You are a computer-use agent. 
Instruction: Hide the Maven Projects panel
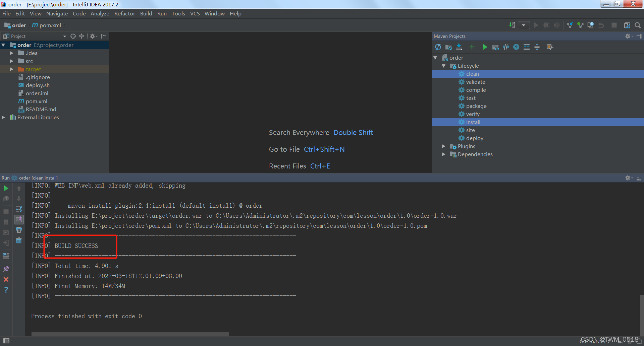pos(639,36)
